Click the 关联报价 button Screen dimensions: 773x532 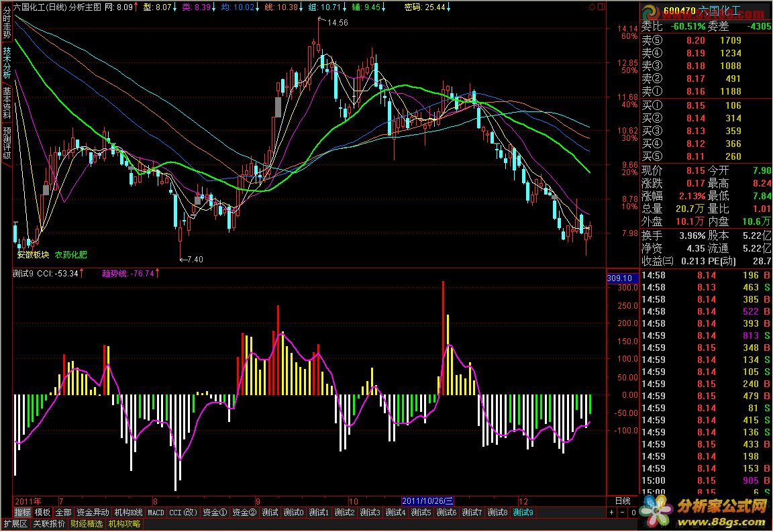pyautogui.click(x=49, y=524)
